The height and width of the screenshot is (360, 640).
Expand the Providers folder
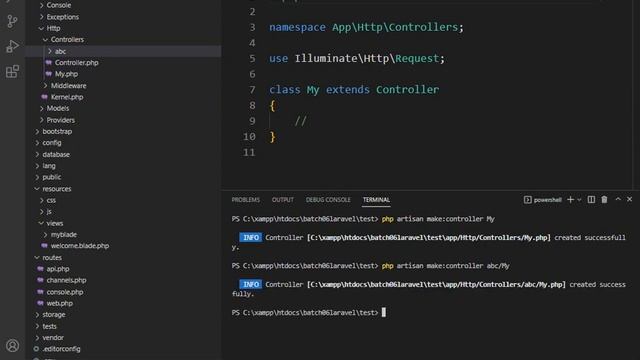(x=42, y=120)
